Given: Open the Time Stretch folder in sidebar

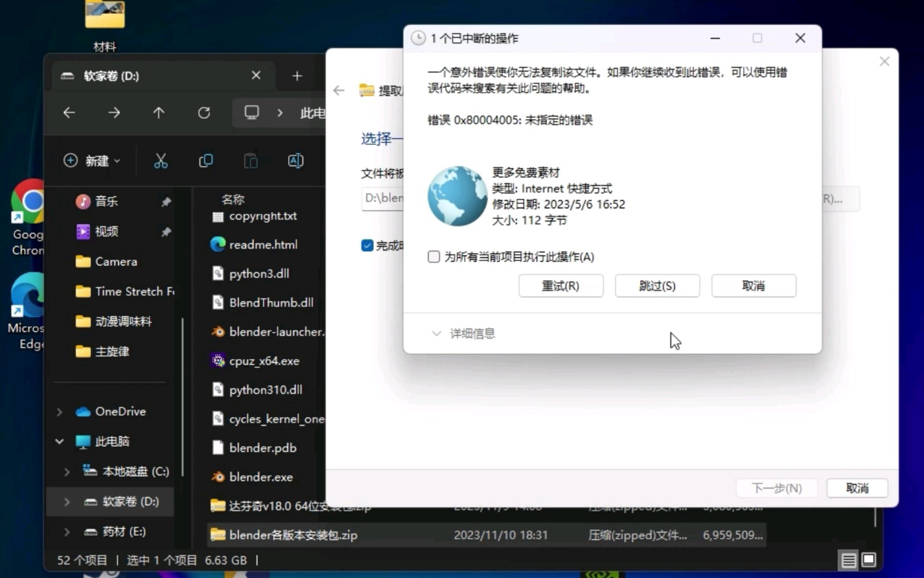Looking at the screenshot, I should (125, 291).
